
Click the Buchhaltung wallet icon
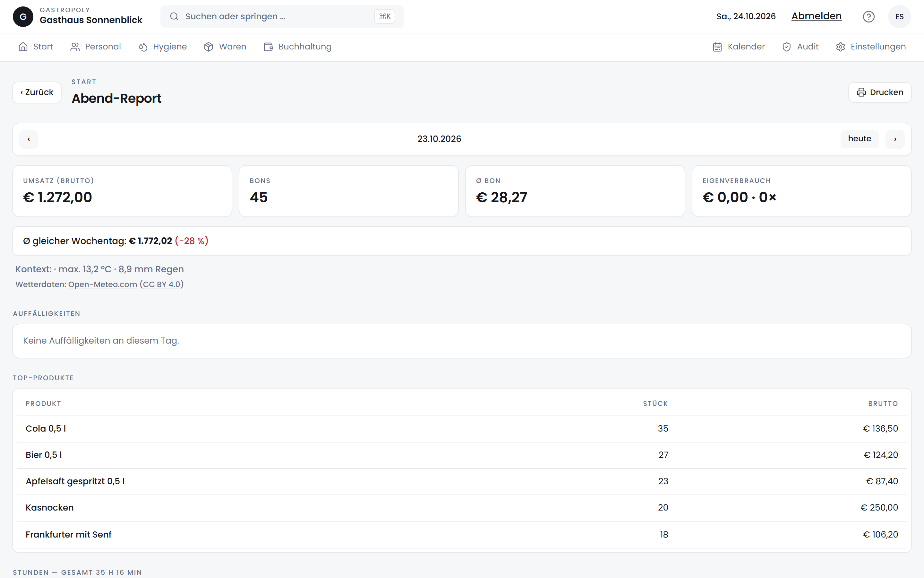pyautogui.click(x=269, y=47)
